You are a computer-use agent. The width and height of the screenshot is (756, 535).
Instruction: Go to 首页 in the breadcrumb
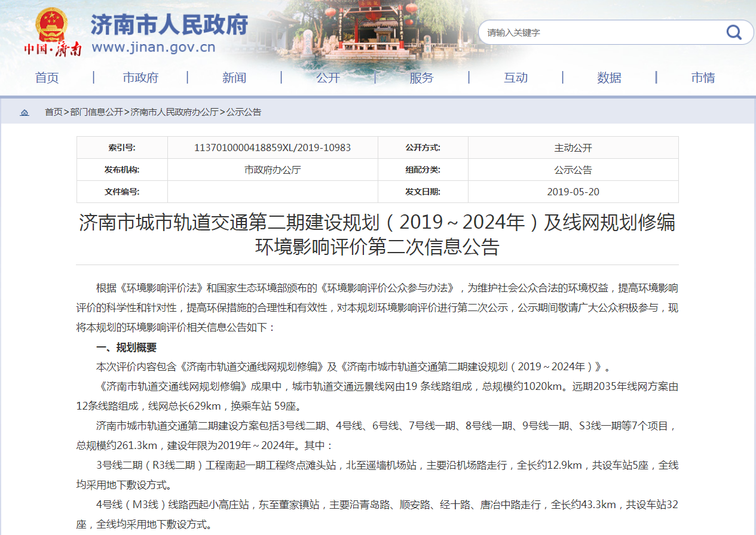click(x=54, y=112)
